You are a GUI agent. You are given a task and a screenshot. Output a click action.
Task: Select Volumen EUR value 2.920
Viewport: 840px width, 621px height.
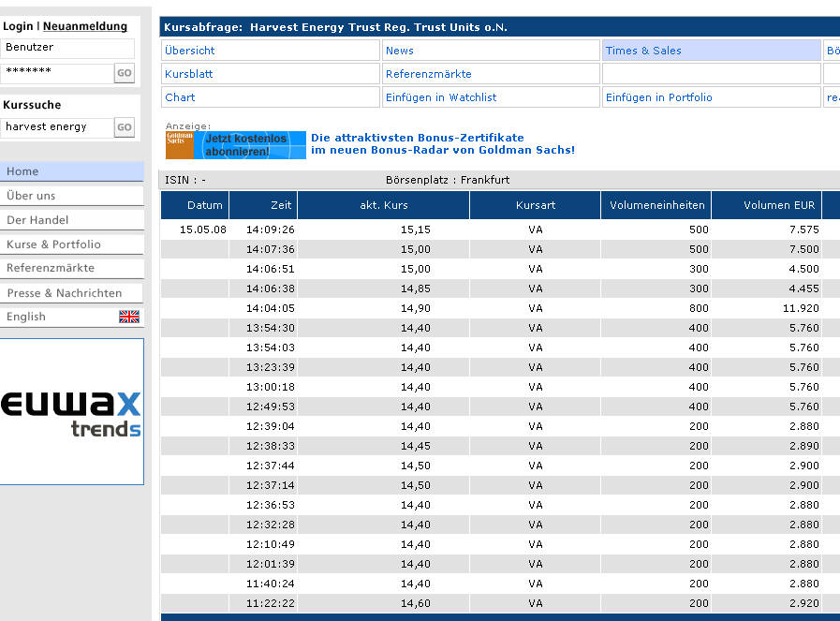tap(804, 603)
